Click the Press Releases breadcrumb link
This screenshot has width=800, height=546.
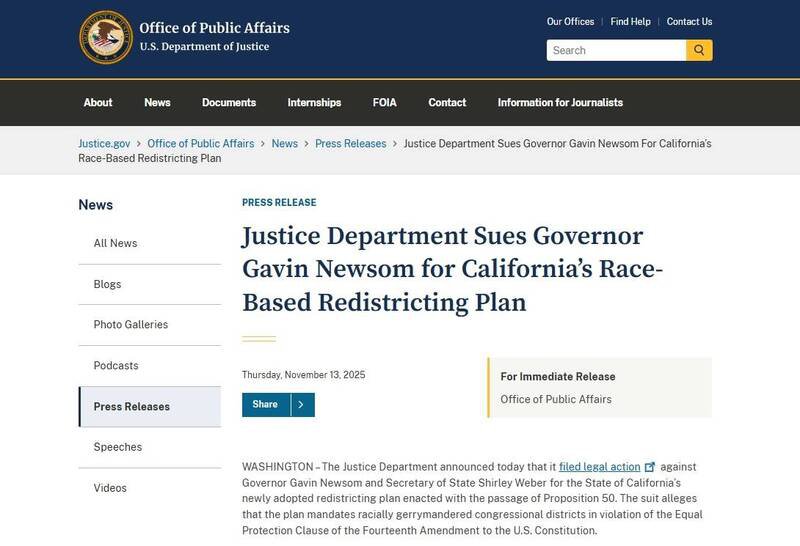(x=350, y=143)
